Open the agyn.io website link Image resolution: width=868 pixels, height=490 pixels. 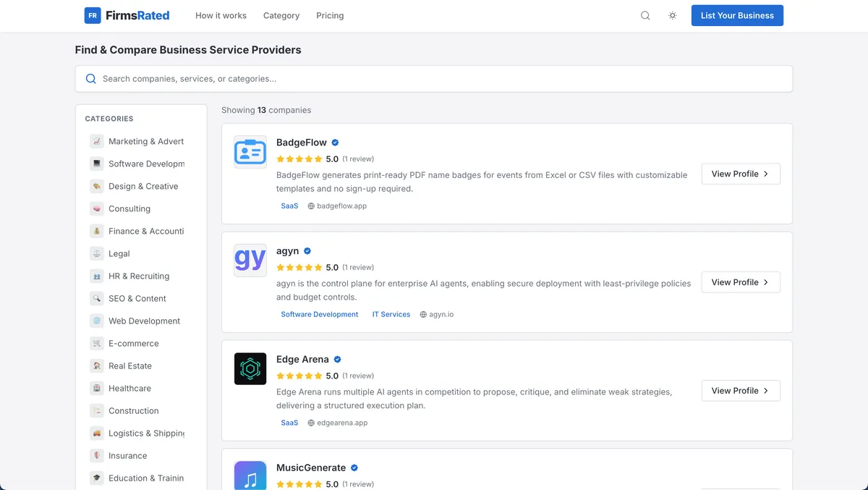pyautogui.click(x=441, y=315)
